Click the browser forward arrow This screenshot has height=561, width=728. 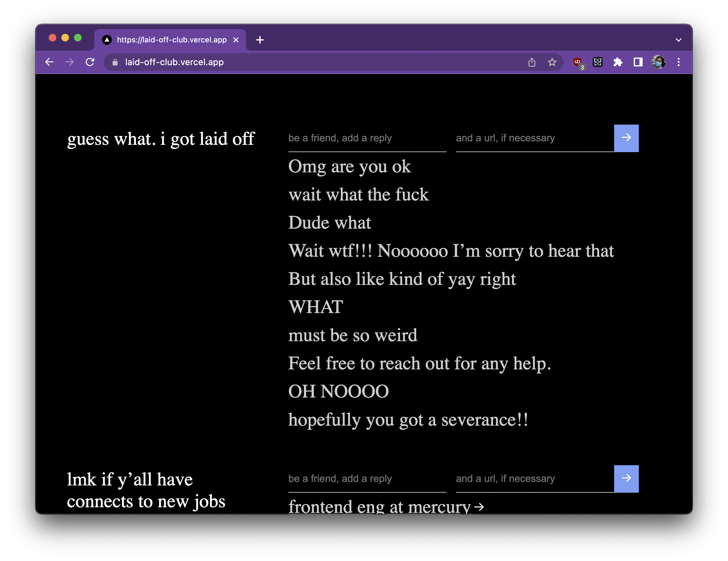69,62
